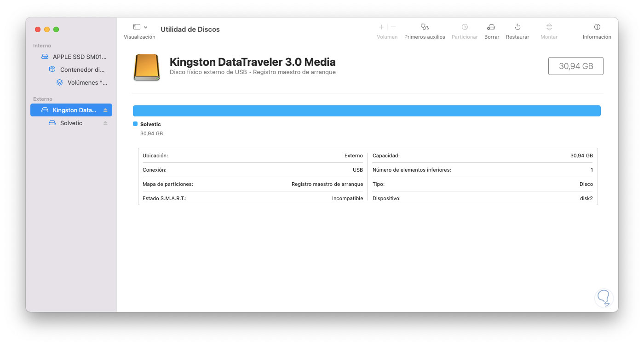Select the Contenedor di... container item
This screenshot has width=644, height=346.
(71, 69)
